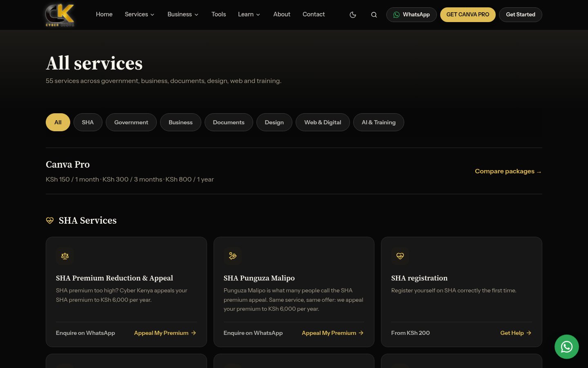The image size is (588, 368).
Task: Click the hand-coins icon on the SHA Punguza Malipo card
Action: click(x=233, y=256)
